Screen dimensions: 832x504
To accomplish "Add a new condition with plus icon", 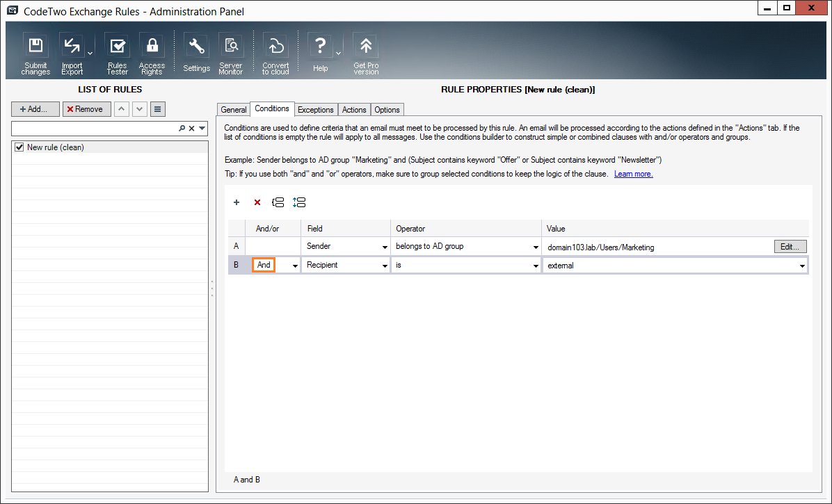I will (237, 202).
